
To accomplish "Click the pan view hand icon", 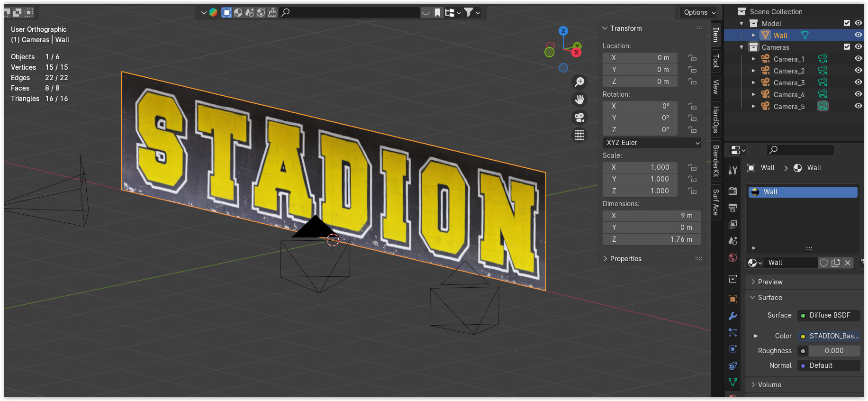I will (x=579, y=100).
